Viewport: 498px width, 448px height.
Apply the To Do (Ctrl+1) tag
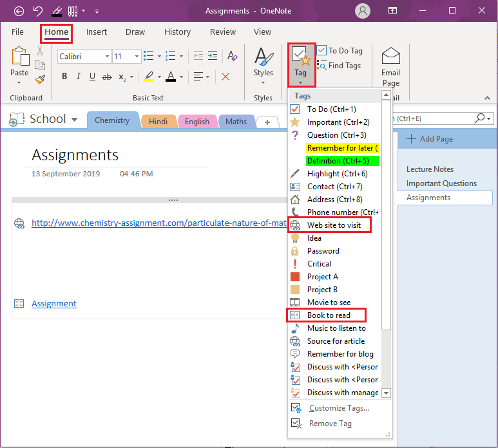pyautogui.click(x=334, y=109)
